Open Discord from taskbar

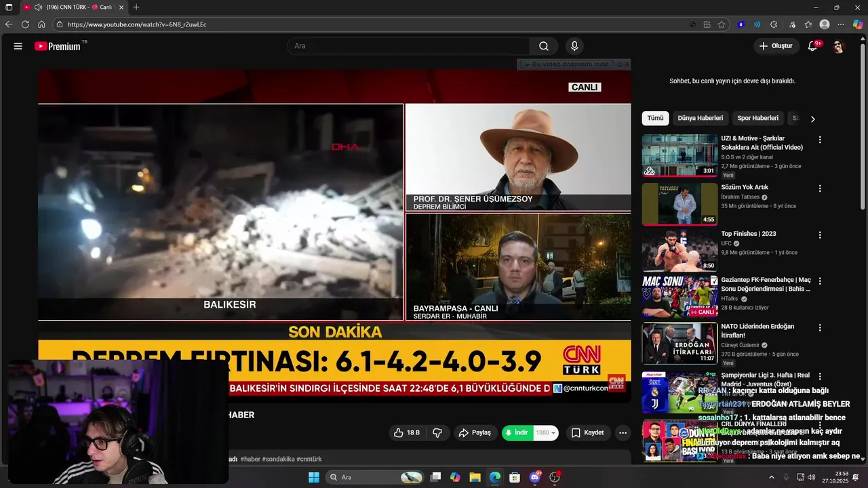534,477
